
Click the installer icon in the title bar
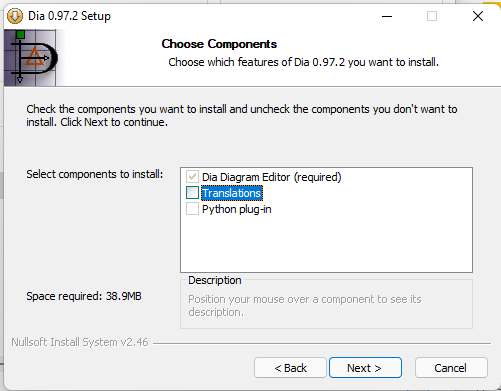[x=15, y=16]
